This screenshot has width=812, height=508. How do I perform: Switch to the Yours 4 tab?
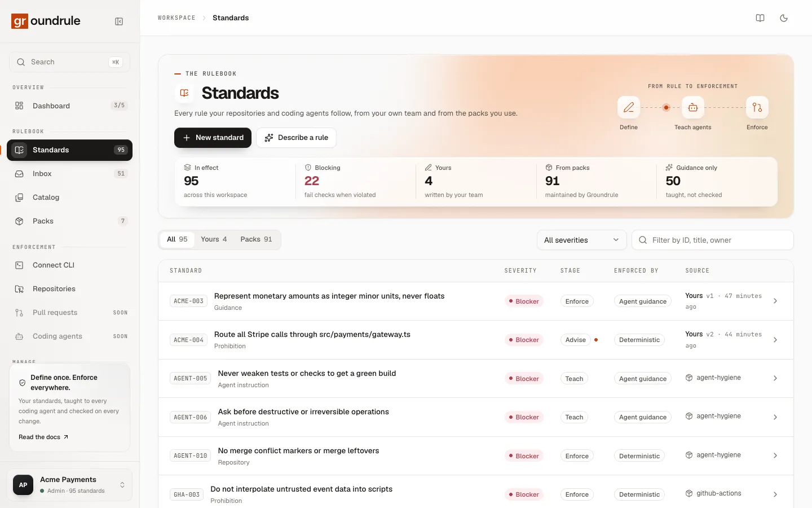(x=214, y=239)
